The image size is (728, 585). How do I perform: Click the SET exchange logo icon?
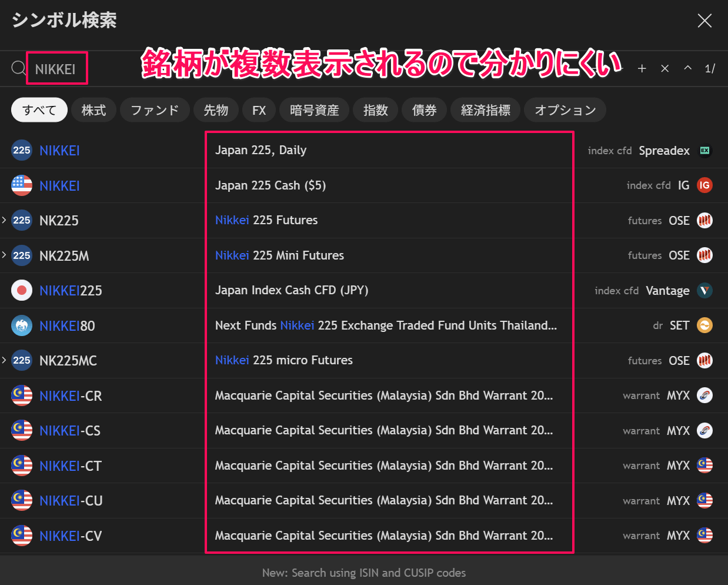pos(704,325)
